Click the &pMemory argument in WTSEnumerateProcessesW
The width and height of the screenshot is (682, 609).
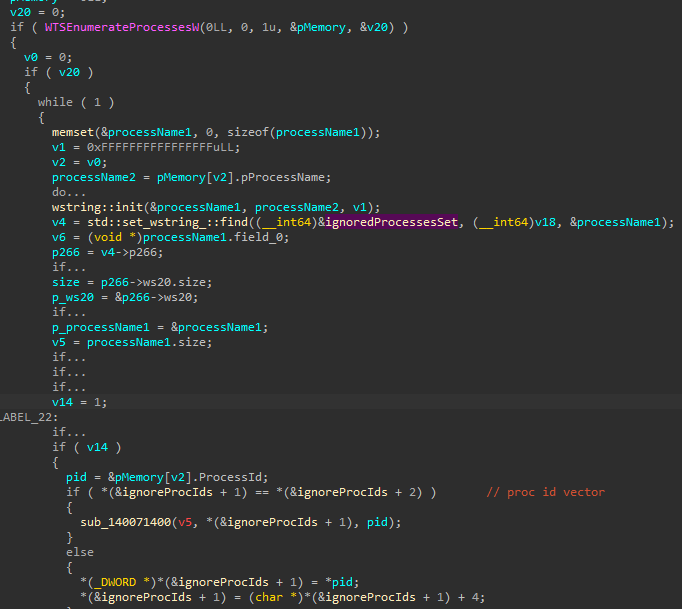[x=318, y=27]
